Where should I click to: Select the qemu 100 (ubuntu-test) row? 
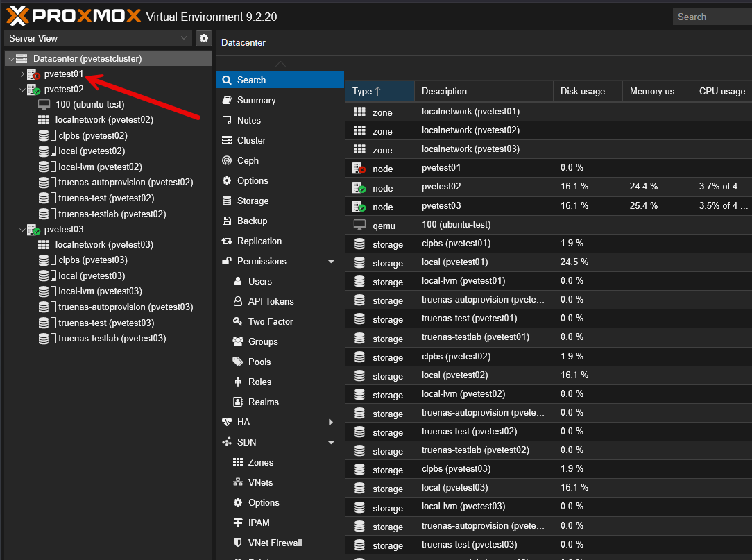click(x=549, y=225)
